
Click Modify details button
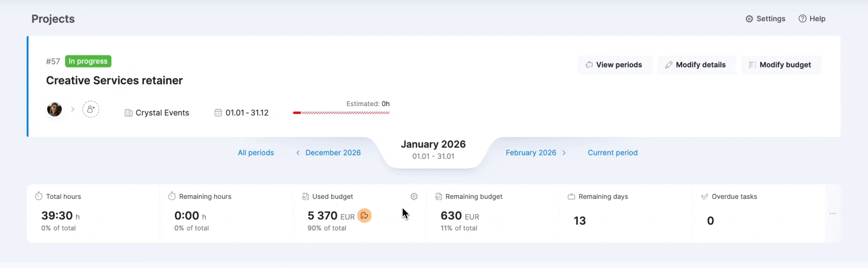pyautogui.click(x=696, y=65)
